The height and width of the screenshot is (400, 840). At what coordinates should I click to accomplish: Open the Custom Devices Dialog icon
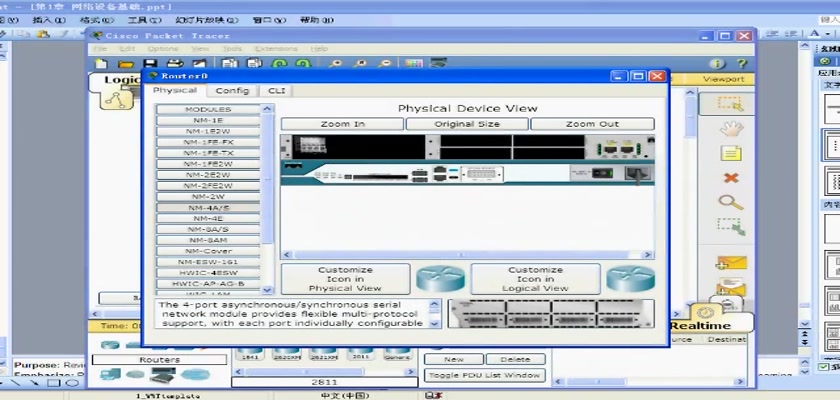coord(438,63)
